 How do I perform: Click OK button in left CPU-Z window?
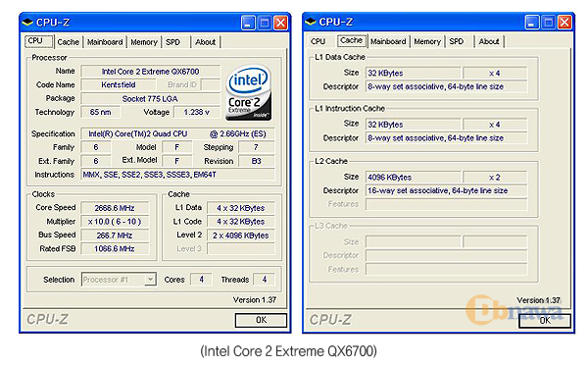coord(261,320)
